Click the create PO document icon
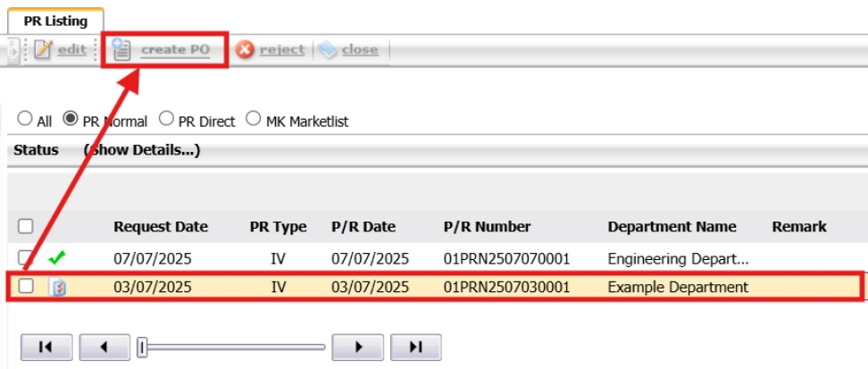 tap(121, 50)
